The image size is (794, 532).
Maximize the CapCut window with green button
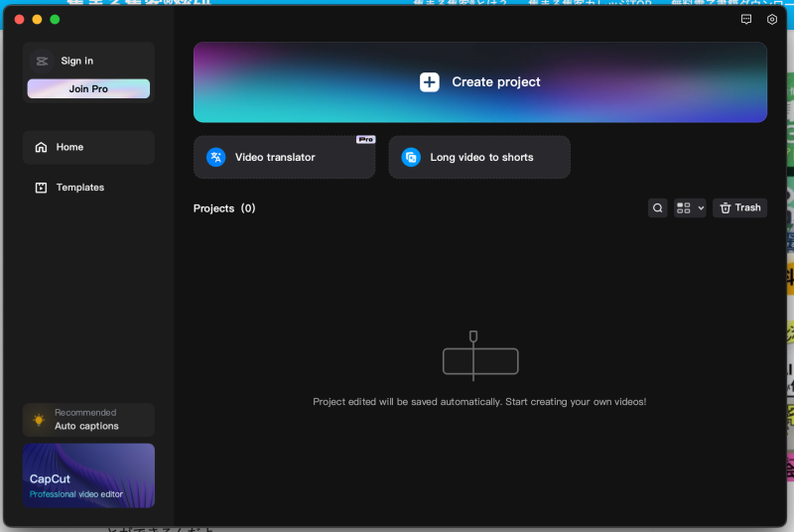[55, 20]
